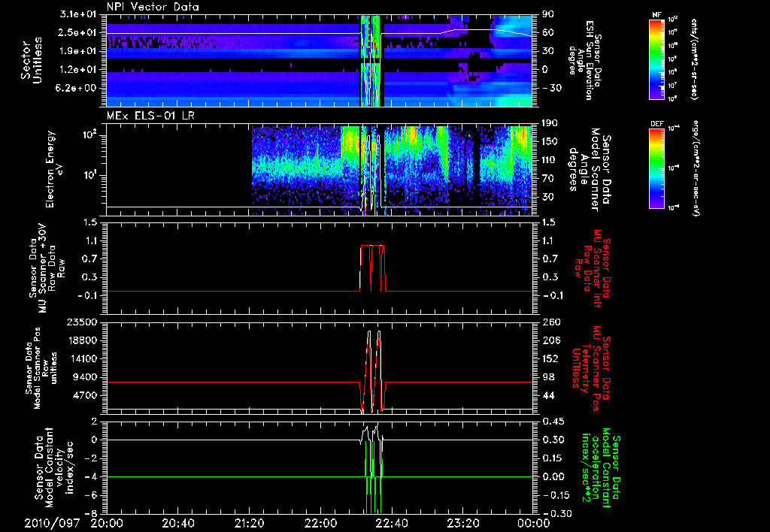The image size is (770, 532).
Task: Click the 4700 scanner position tick label
Action: tap(84, 395)
